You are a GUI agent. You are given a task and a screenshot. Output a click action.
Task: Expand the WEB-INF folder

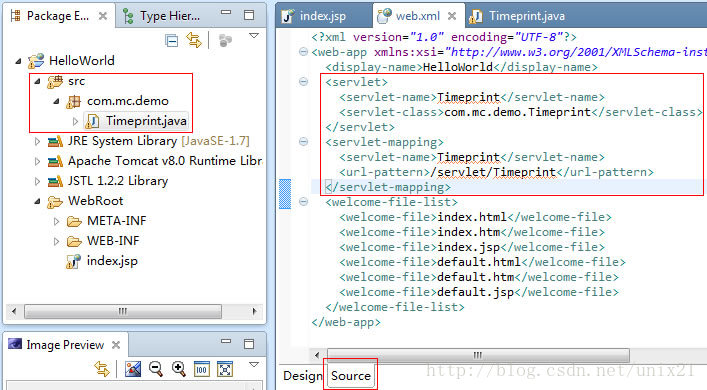coord(56,241)
